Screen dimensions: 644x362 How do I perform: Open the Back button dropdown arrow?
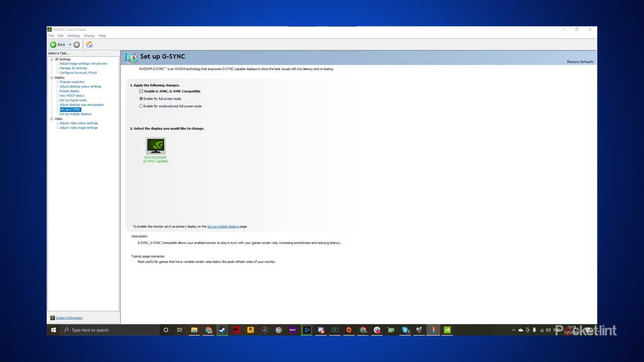click(x=70, y=44)
